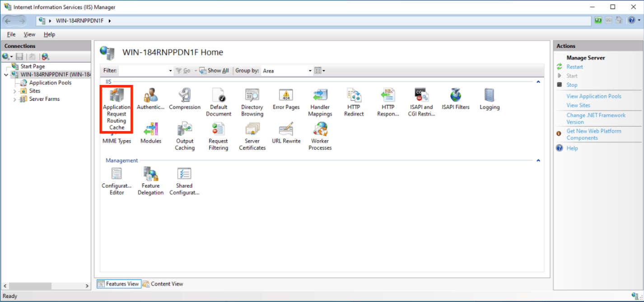Click the View Sites link
This screenshot has height=302, width=644.
point(579,105)
